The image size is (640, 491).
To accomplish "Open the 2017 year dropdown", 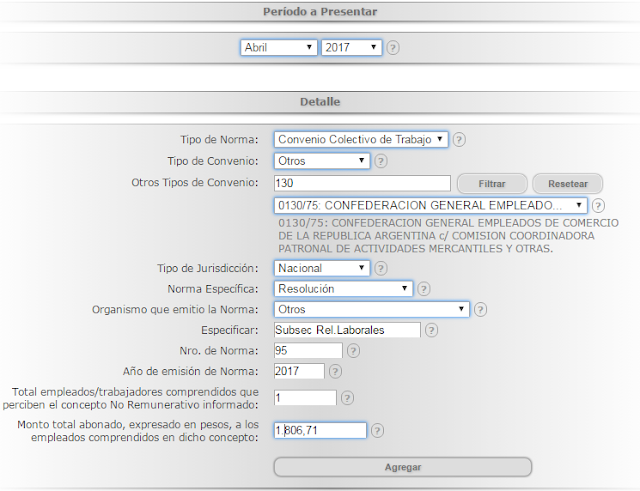I will click(x=352, y=47).
